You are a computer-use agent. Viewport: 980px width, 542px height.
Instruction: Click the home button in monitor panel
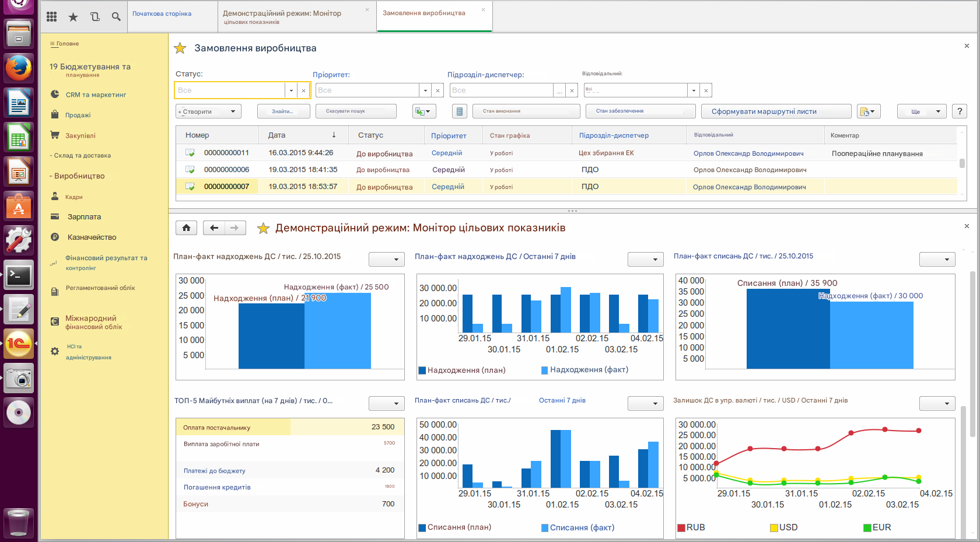(186, 228)
